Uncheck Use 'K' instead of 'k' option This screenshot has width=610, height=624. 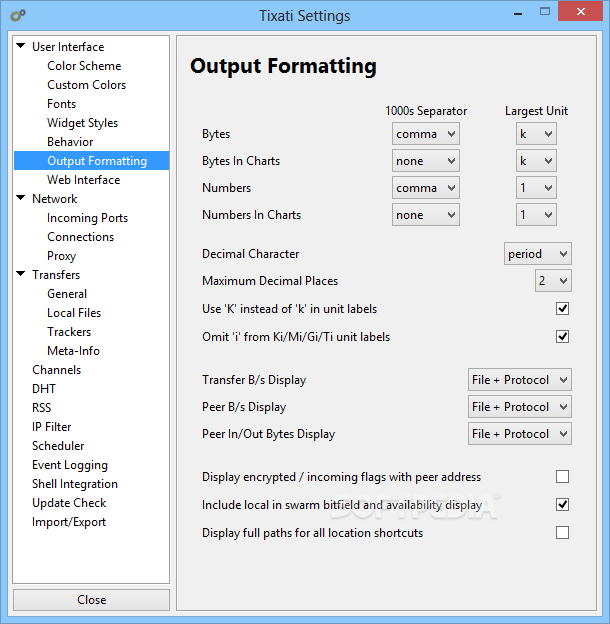click(562, 308)
